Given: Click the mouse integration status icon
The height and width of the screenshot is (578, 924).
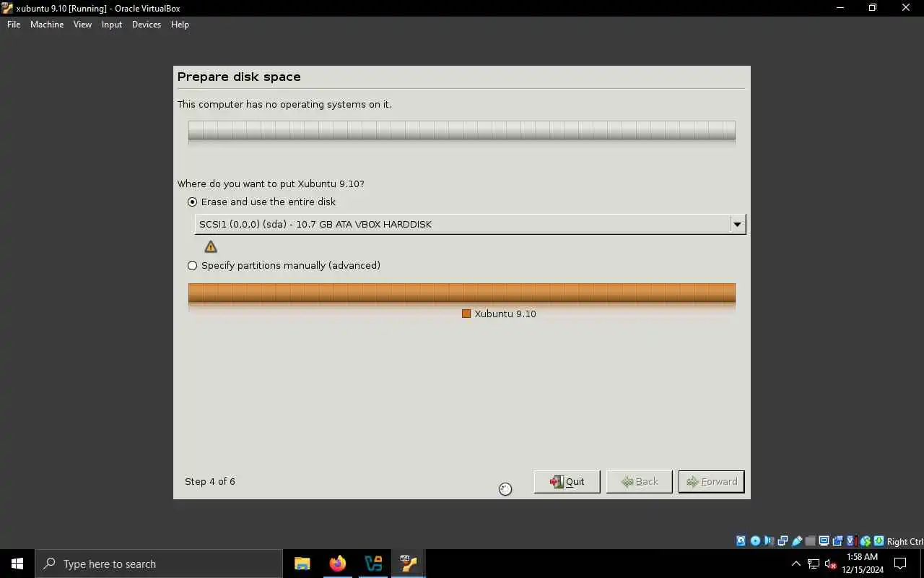Looking at the screenshot, I should pos(866,541).
